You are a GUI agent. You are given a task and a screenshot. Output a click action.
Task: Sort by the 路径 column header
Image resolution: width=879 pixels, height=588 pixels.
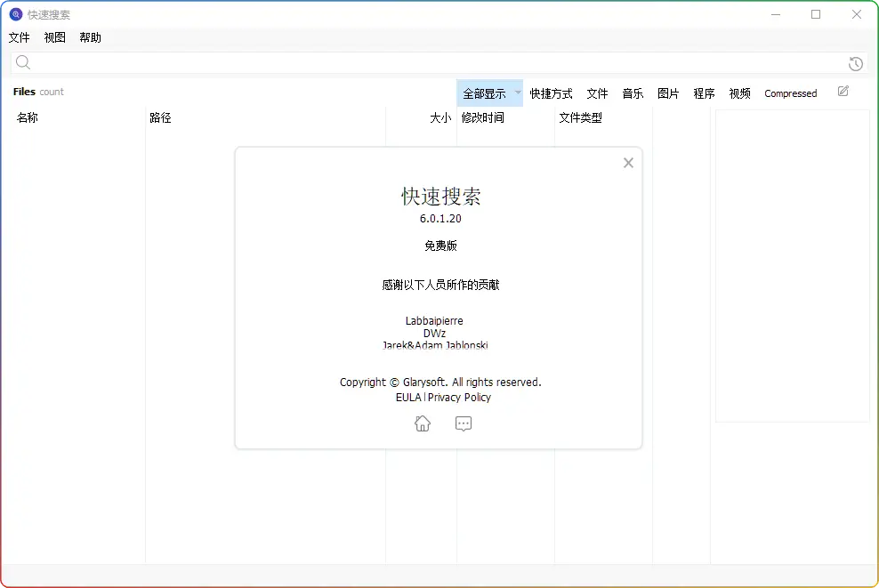[160, 117]
